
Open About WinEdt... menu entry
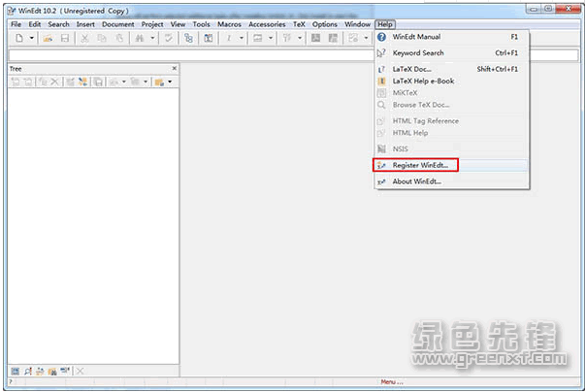452,181
